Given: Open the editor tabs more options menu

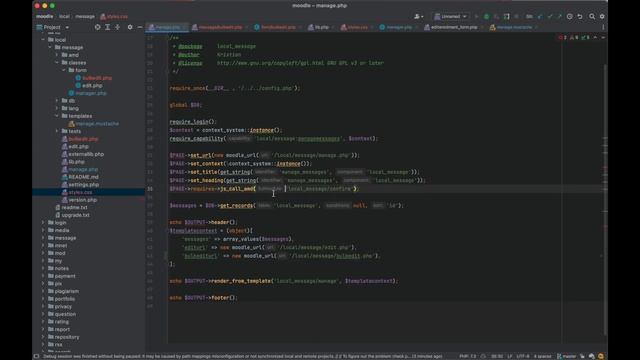Looking at the screenshot, I should click(603, 27).
